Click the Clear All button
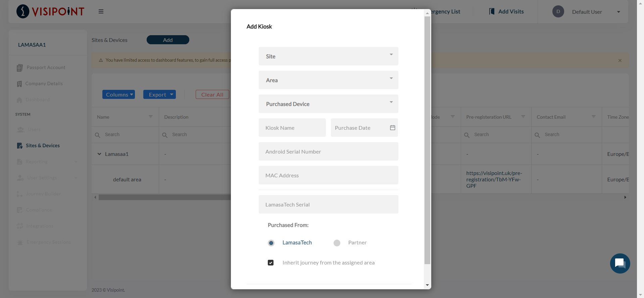The height and width of the screenshot is (298, 644). pyautogui.click(x=212, y=95)
